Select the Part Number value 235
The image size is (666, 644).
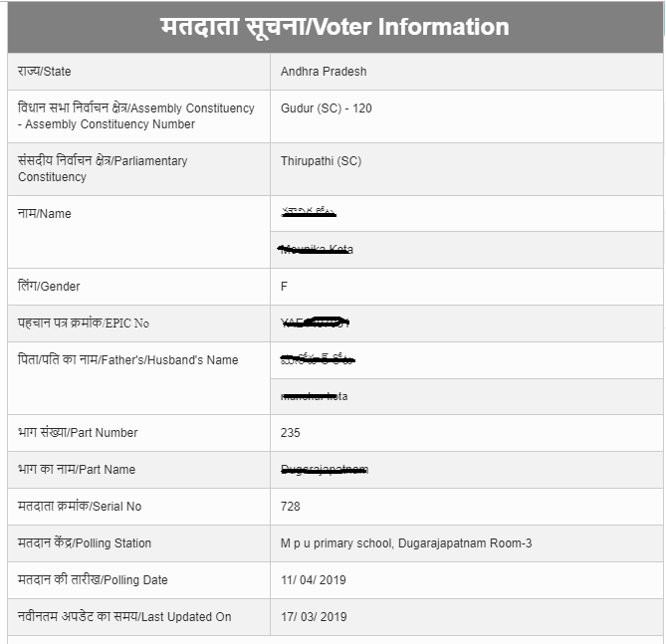click(x=290, y=433)
